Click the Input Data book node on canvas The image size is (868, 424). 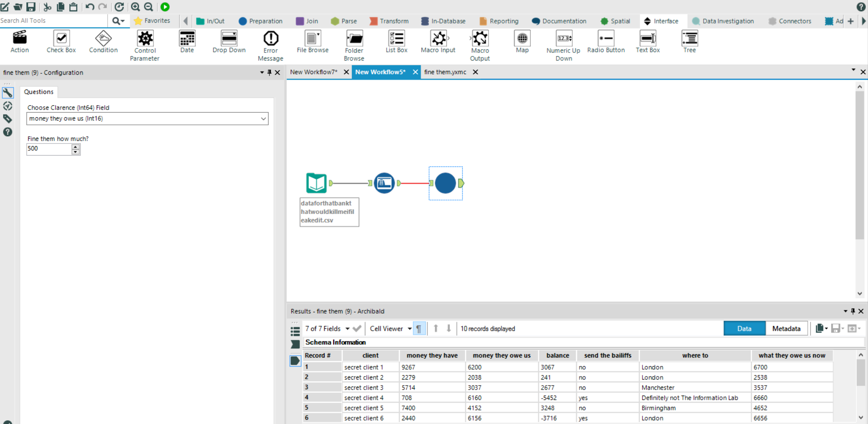(x=316, y=183)
